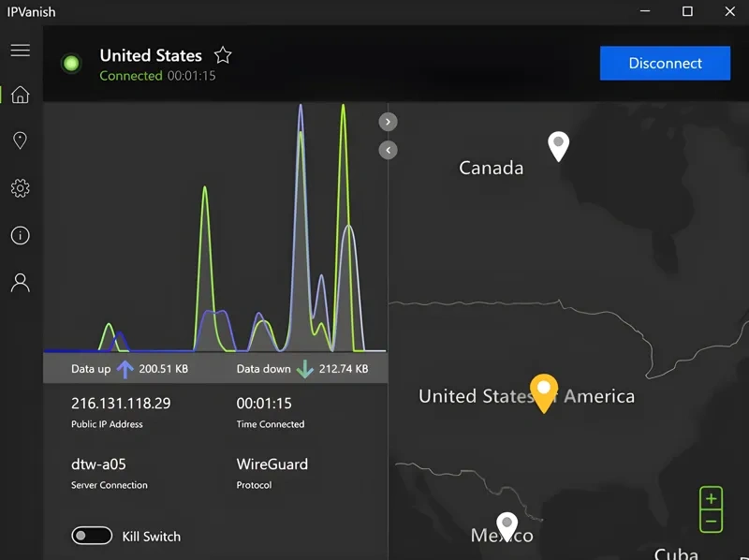Open the Info icon in sidebar
Screen dimensions: 749x560
(x=20, y=235)
